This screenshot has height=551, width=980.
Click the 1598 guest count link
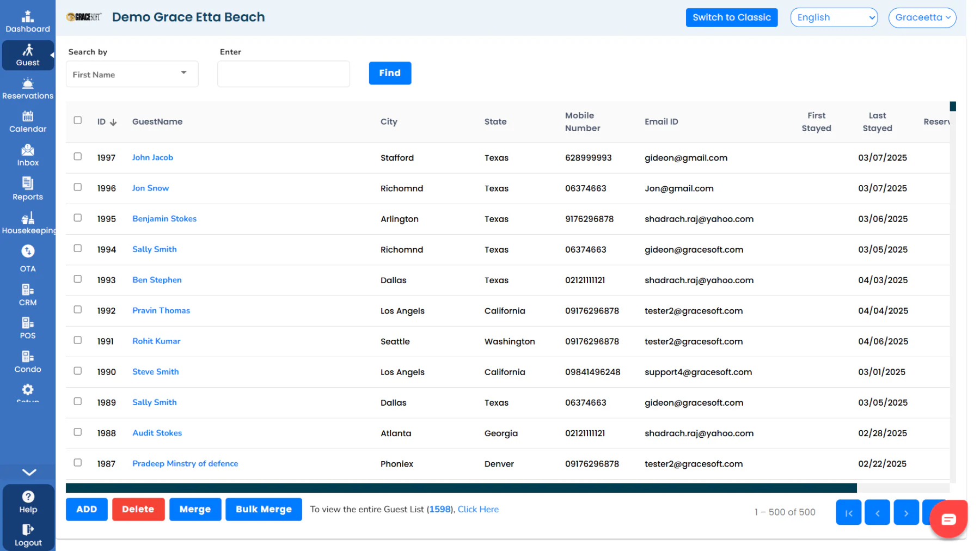click(x=440, y=510)
